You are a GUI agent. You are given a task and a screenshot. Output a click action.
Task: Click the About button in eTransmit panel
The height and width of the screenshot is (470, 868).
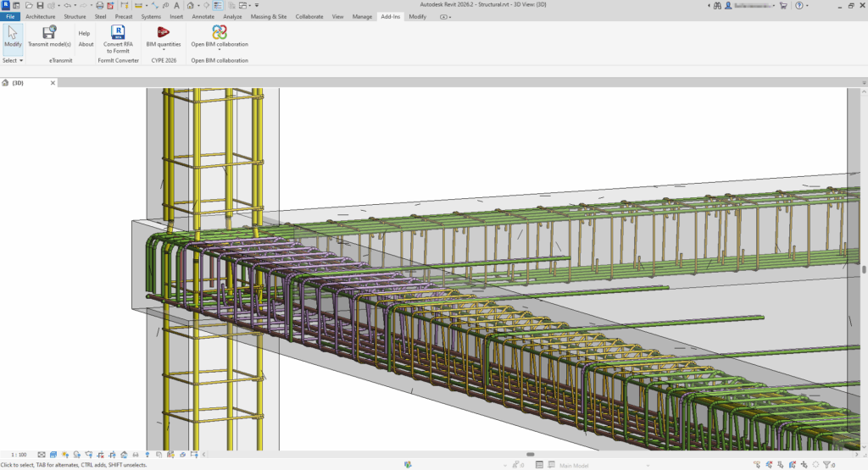86,44
